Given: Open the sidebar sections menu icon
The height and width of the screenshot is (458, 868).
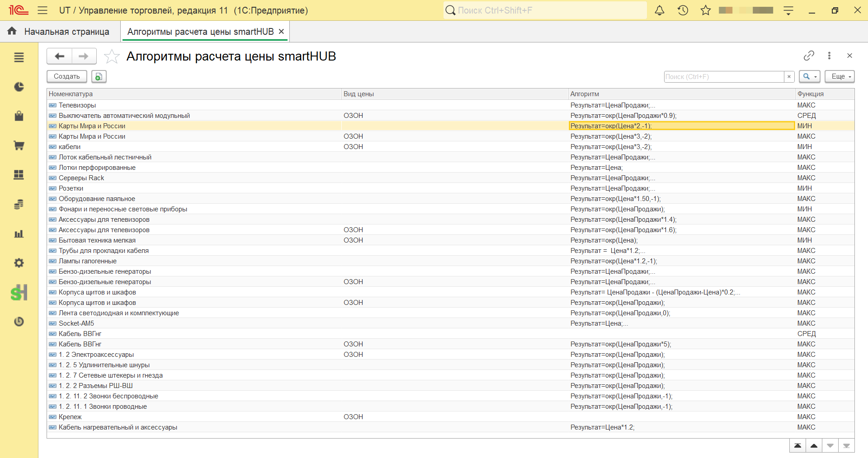Looking at the screenshot, I should click(x=19, y=57).
